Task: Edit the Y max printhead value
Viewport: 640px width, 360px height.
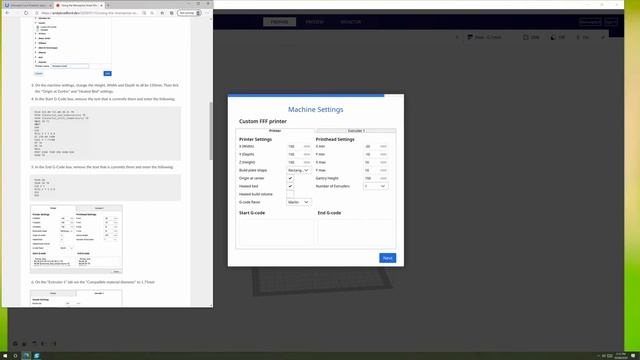Action: pyautogui.click(x=375, y=170)
